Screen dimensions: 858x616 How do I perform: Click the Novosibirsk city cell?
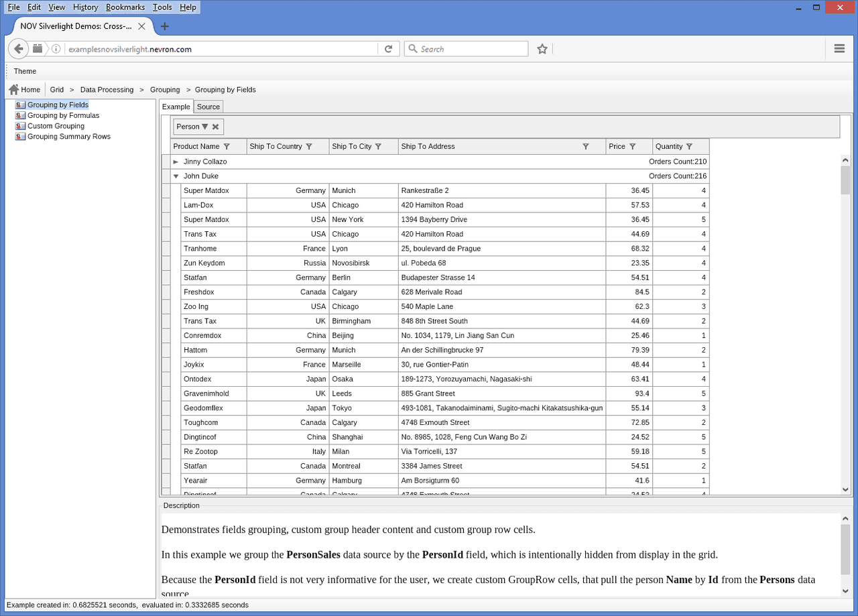pyautogui.click(x=364, y=263)
